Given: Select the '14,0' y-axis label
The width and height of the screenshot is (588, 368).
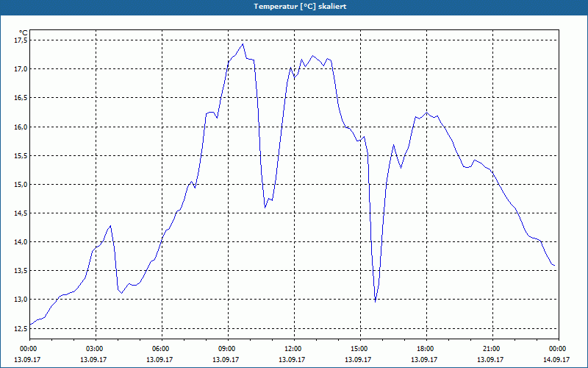Looking at the screenshot, I should click(x=21, y=242).
